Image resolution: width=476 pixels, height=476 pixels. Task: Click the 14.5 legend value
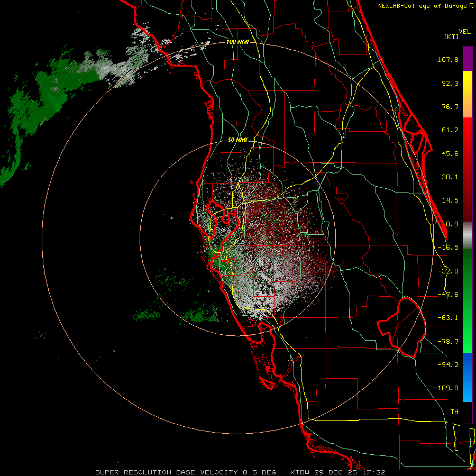tap(450, 200)
